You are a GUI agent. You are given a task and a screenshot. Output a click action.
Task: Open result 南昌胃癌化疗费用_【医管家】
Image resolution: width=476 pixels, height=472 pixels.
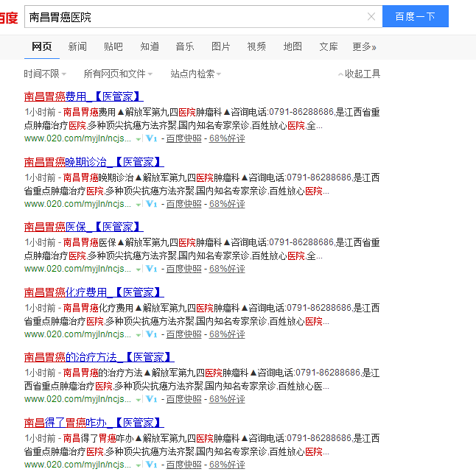94,292
